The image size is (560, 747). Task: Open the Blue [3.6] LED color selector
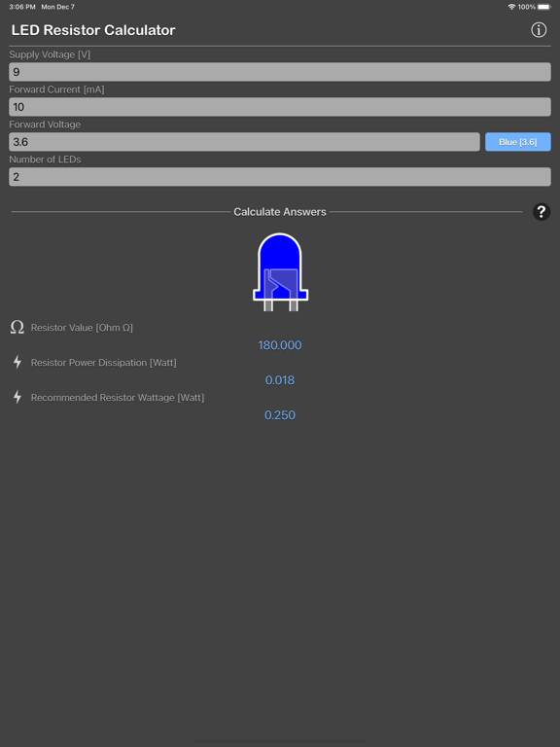pos(517,142)
